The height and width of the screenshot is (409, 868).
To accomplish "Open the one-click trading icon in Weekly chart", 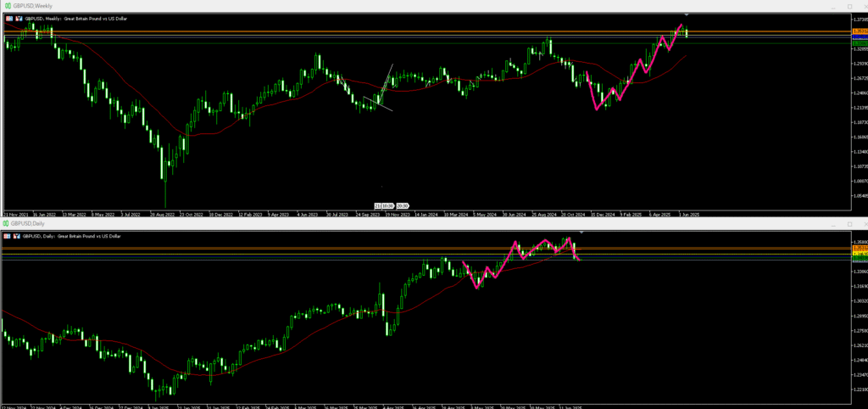I will pos(9,19).
